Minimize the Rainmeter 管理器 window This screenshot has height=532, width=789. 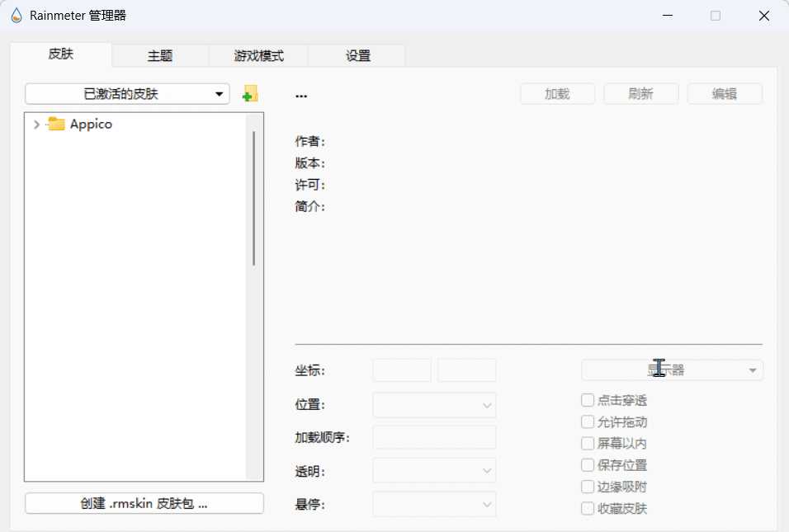(668, 16)
